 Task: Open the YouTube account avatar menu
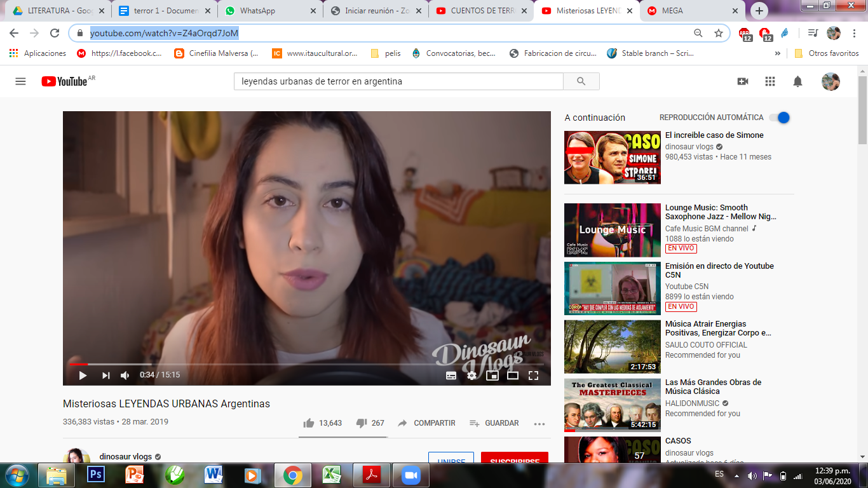pyautogui.click(x=831, y=81)
